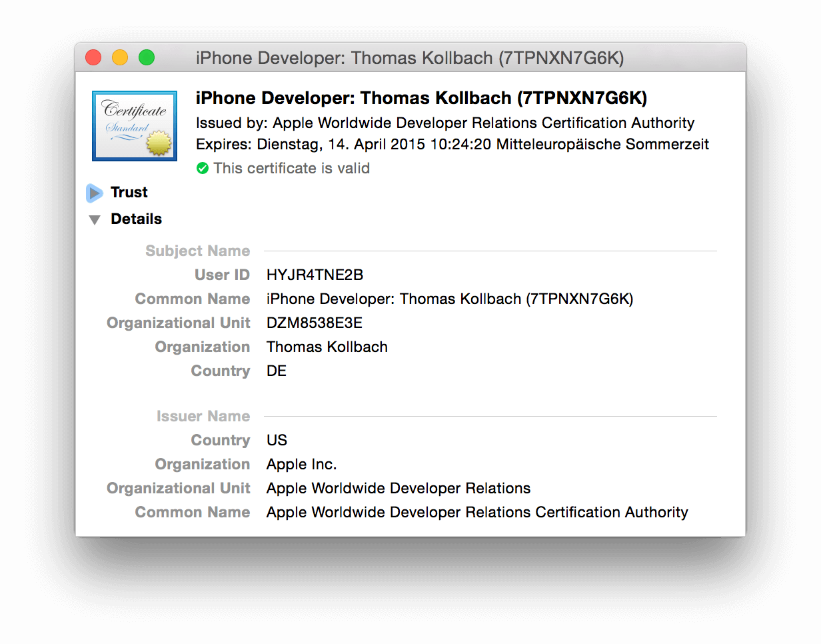Select the User ID value HYJR4TNE2B
The image size is (821, 644).
(x=315, y=275)
